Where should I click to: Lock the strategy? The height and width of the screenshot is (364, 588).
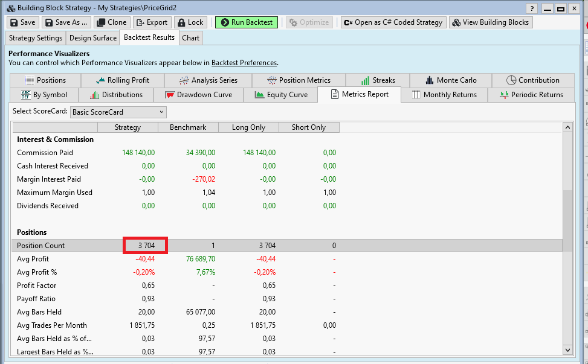coord(190,22)
